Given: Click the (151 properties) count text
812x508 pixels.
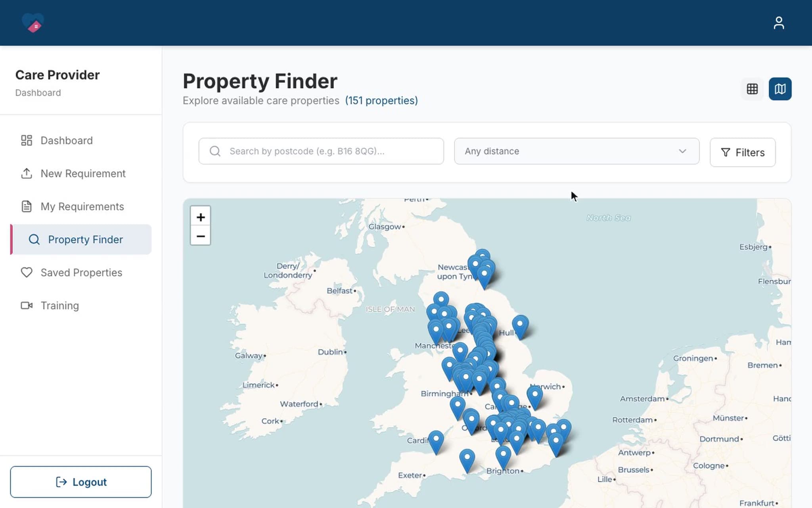Looking at the screenshot, I should 381,100.
